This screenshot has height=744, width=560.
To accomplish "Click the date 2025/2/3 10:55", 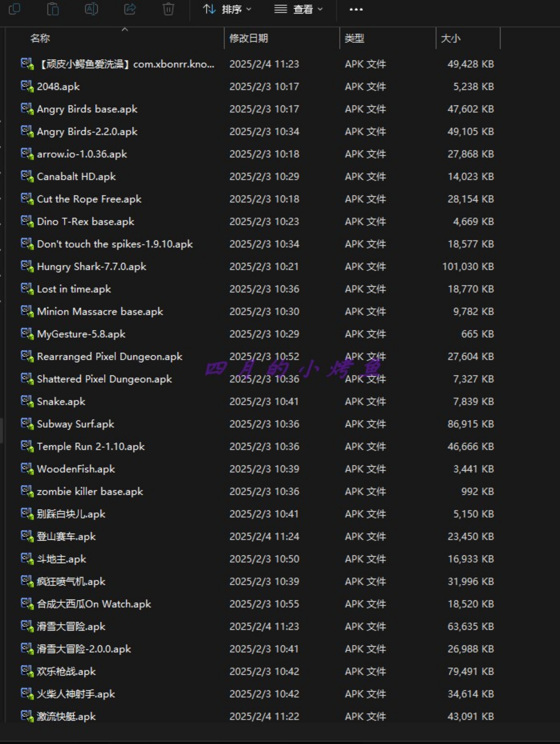I will [264, 604].
